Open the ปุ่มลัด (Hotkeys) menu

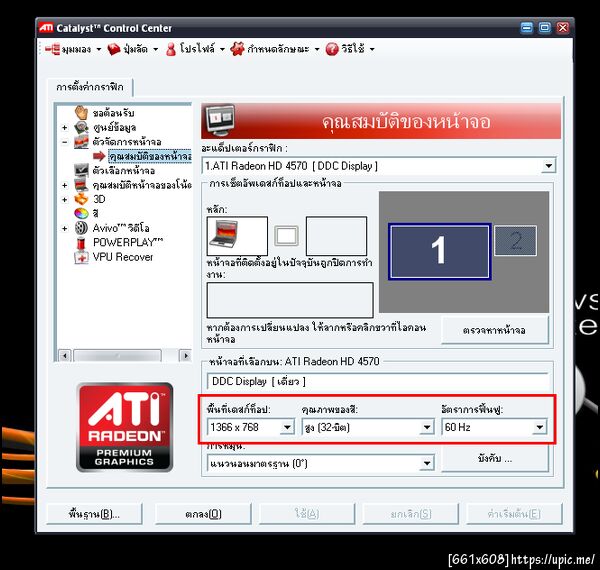133,49
